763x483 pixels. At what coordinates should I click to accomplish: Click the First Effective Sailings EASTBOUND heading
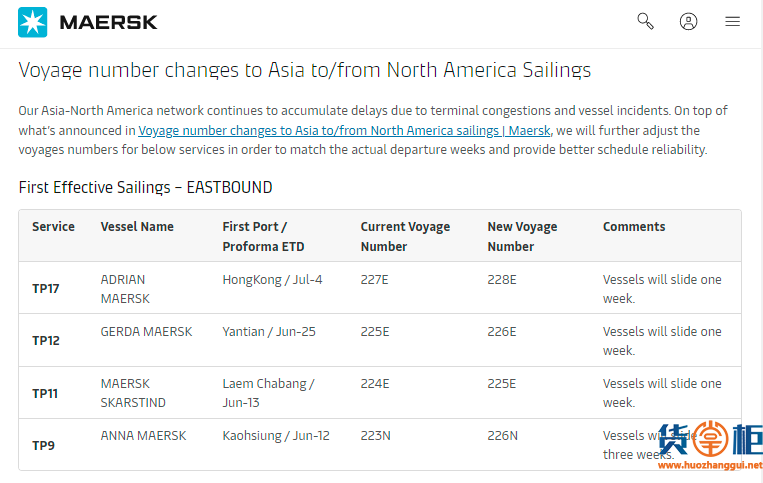pyautogui.click(x=145, y=187)
